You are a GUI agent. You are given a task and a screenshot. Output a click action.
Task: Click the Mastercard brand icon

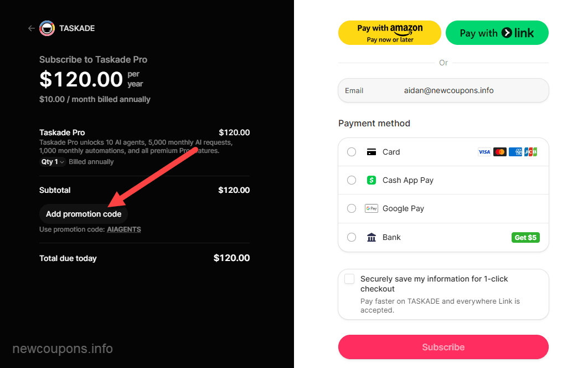[500, 151]
